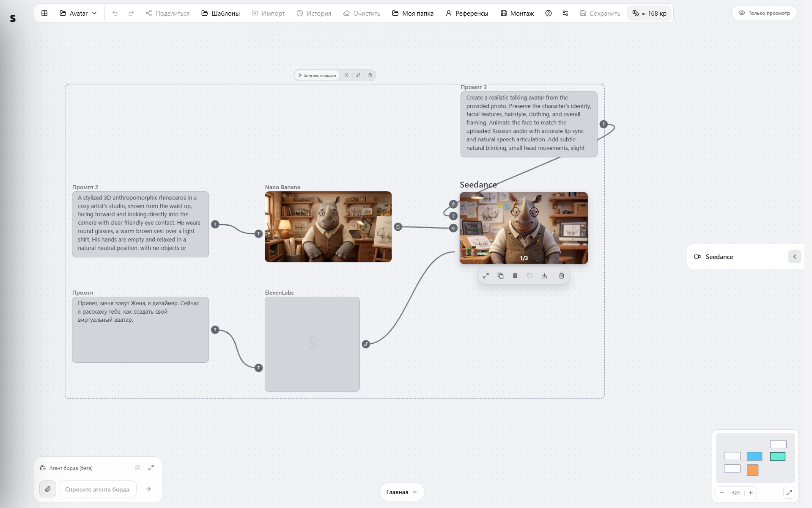Click the Промпт 3 text box
The width and height of the screenshot is (812, 508).
tap(529, 124)
